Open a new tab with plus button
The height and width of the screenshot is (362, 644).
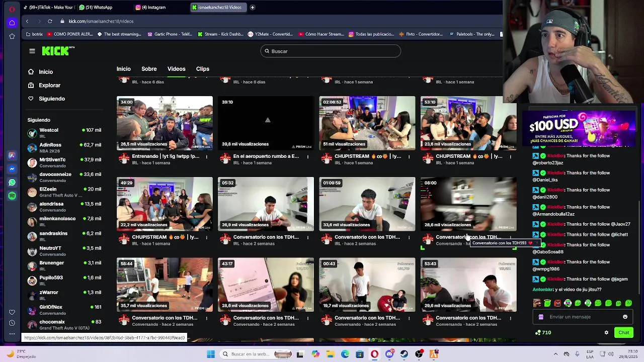pyautogui.click(x=252, y=8)
